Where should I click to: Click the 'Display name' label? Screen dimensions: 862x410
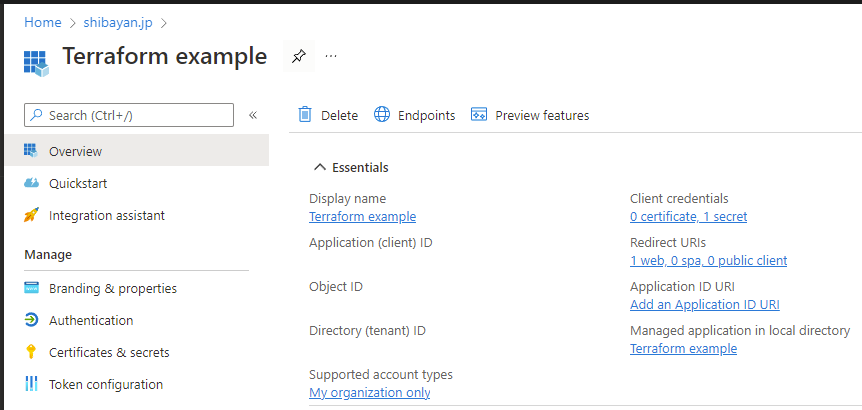(347, 198)
